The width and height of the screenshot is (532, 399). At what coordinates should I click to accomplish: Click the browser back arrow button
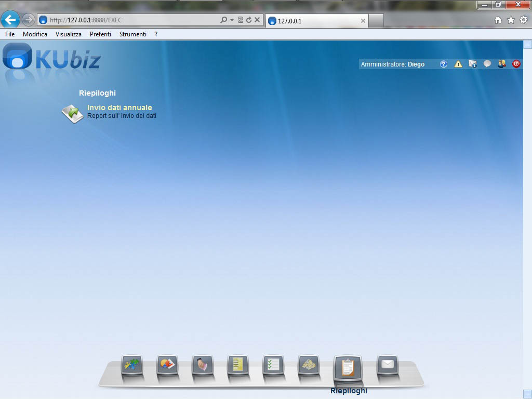(x=10, y=20)
